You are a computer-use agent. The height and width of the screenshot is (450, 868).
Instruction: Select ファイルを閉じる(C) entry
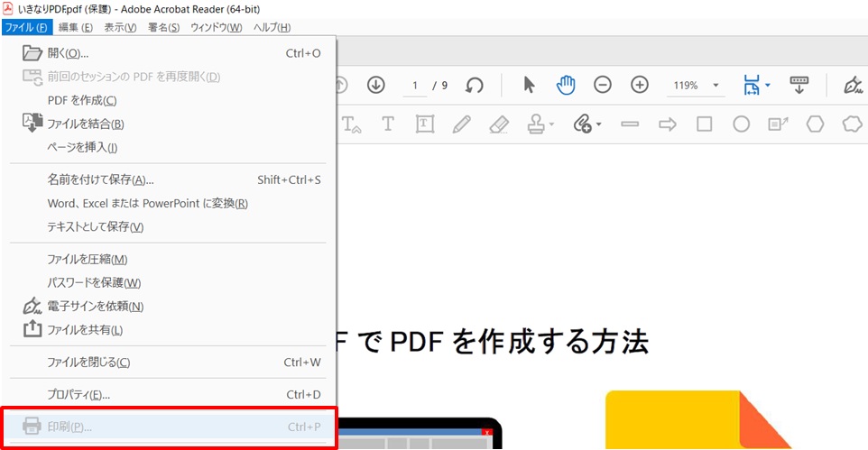coord(167,362)
